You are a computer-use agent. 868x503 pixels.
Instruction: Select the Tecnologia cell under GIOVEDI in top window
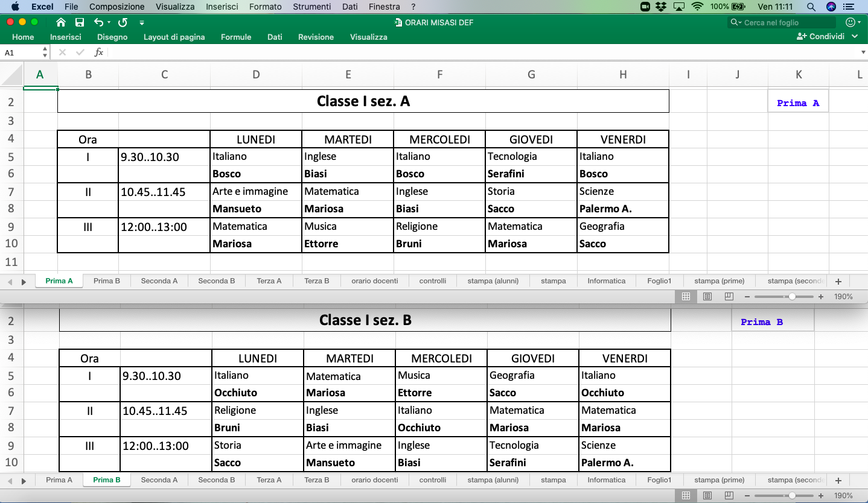click(531, 157)
